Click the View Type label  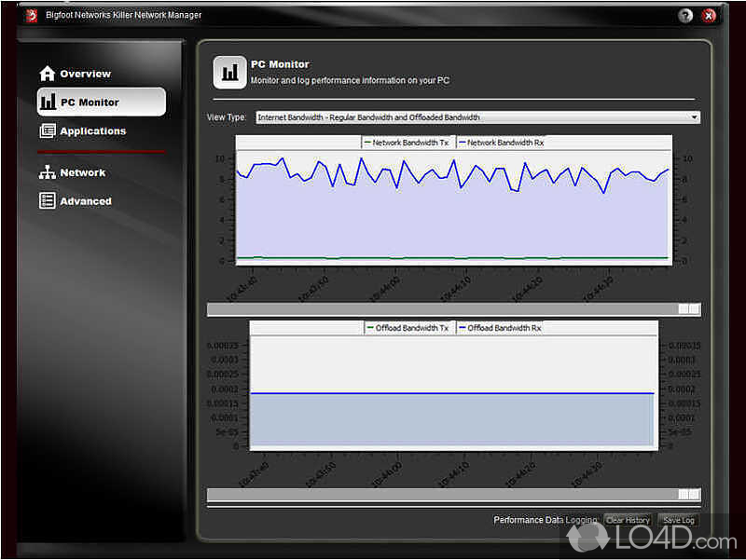pos(227,117)
